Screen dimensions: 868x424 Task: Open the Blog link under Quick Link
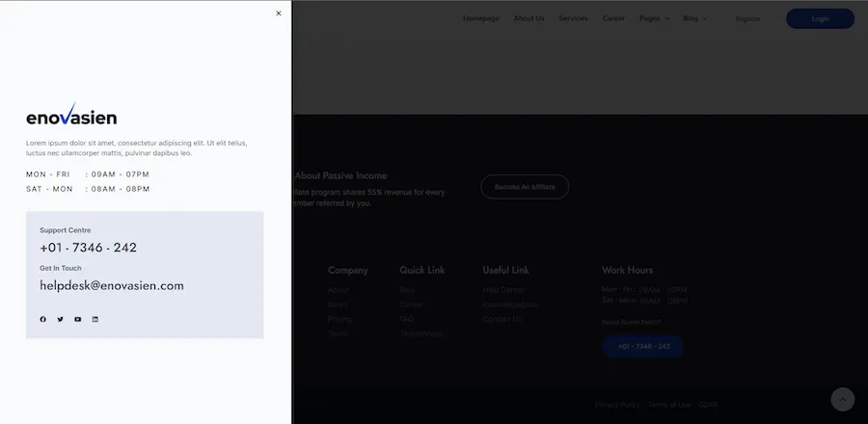click(407, 290)
